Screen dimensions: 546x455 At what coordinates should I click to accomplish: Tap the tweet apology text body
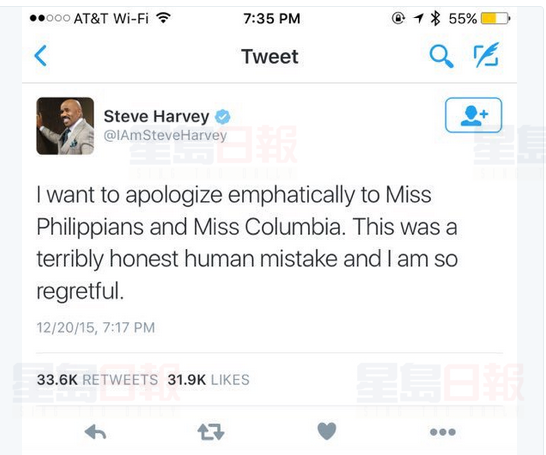(247, 243)
